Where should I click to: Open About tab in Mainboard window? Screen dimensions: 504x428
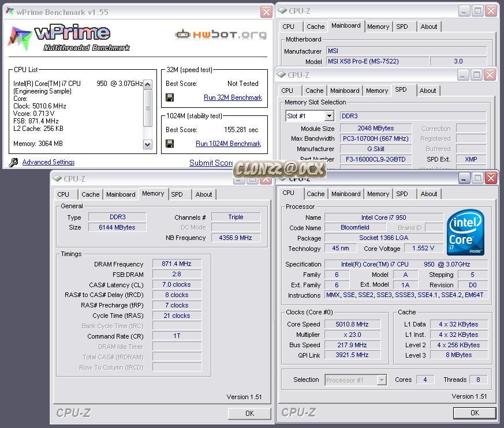coord(429,27)
